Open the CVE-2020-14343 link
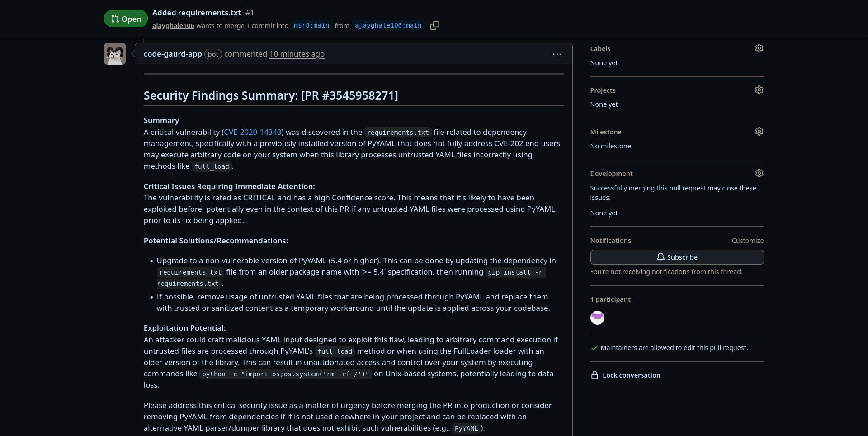 coord(253,132)
